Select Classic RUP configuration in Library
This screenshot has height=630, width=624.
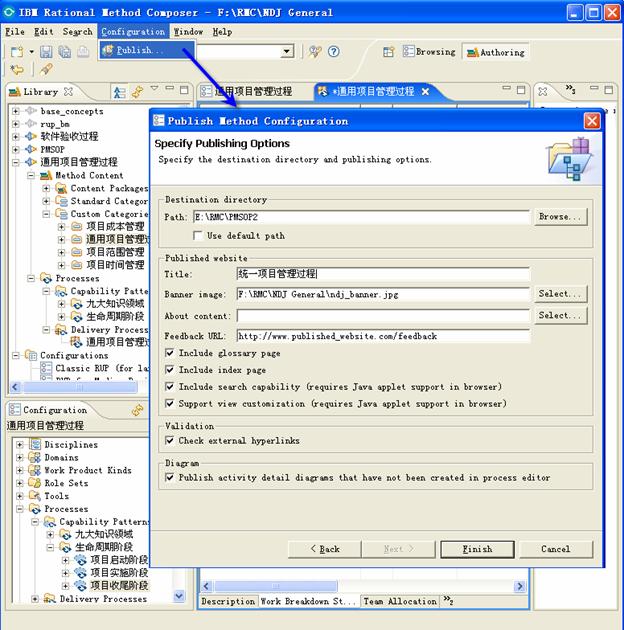(102, 368)
